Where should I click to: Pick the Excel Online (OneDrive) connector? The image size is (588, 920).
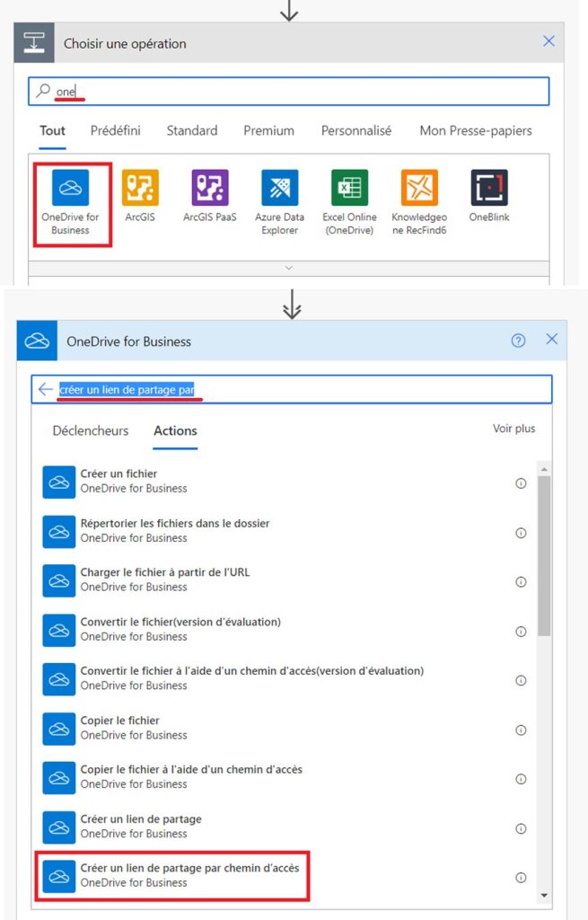349,187
